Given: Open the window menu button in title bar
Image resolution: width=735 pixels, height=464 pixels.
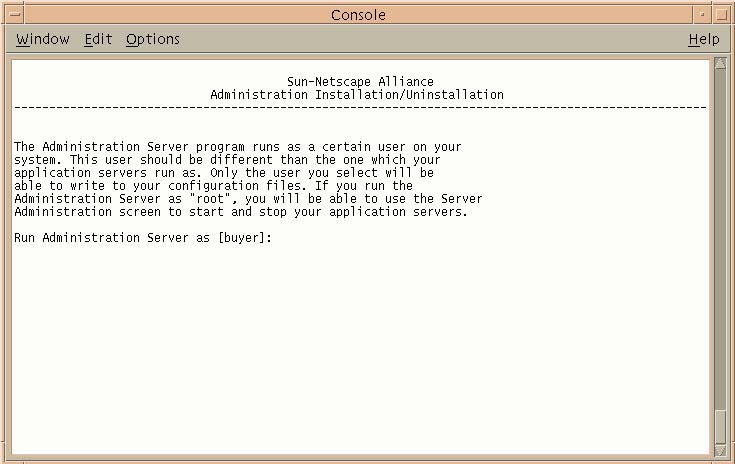Looking at the screenshot, I should coord(15,15).
